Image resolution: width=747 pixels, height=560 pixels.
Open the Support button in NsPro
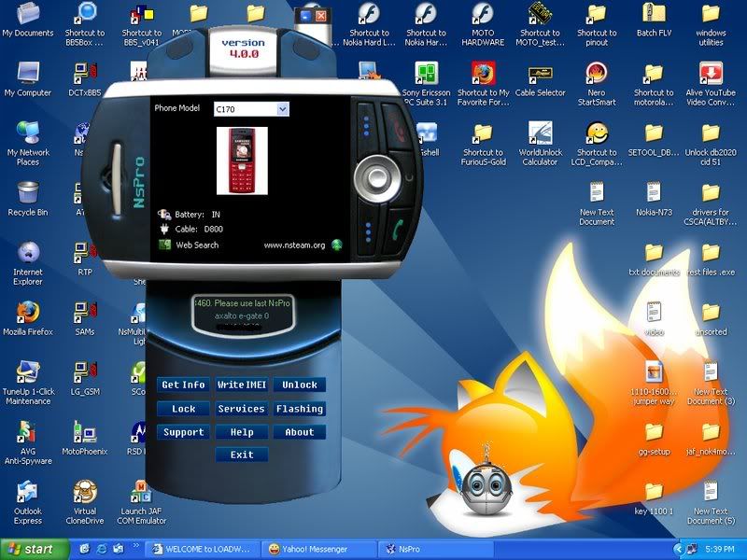[x=183, y=432]
